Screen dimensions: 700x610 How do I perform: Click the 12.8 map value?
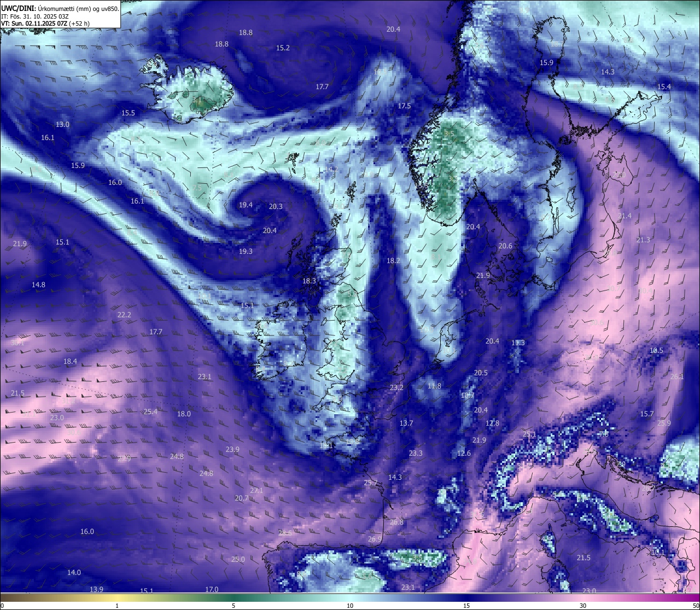[492, 423]
